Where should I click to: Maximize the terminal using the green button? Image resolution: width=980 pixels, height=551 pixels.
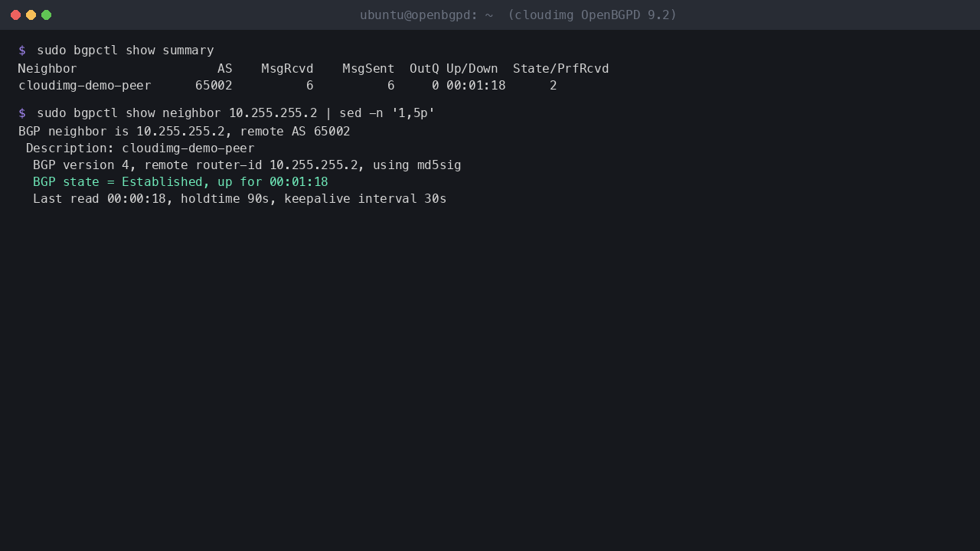click(x=46, y=15)
